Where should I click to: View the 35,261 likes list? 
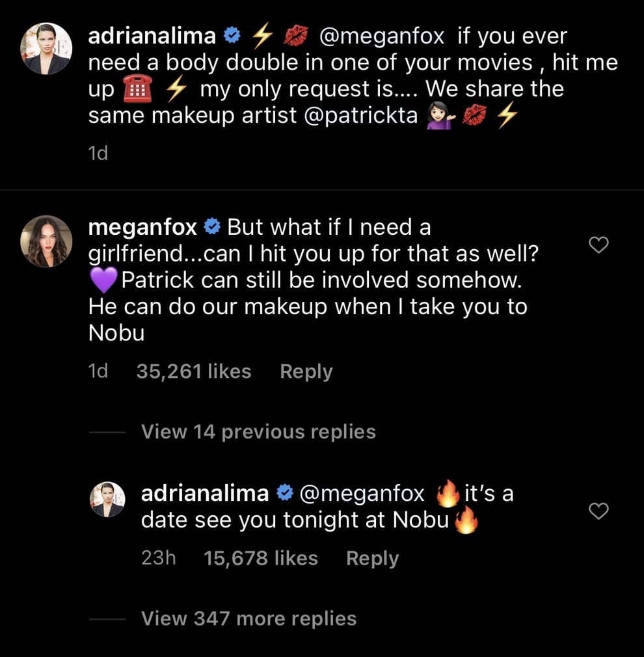pos(194,371)
